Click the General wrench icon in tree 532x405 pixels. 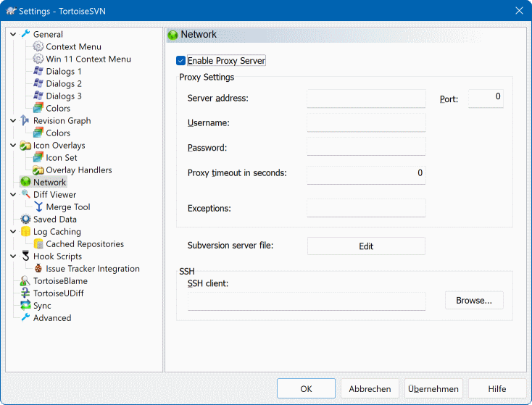point(25,34)
